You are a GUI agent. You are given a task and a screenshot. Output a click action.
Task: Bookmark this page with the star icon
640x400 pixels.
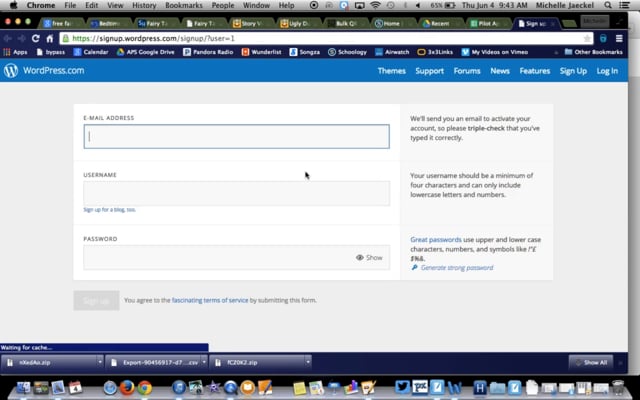point(587,39)
